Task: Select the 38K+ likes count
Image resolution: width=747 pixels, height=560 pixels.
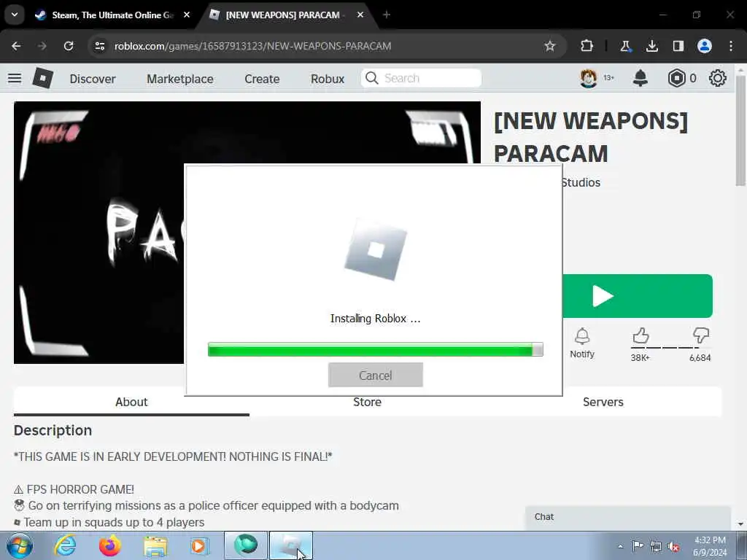Action: [x=640, y=357]
